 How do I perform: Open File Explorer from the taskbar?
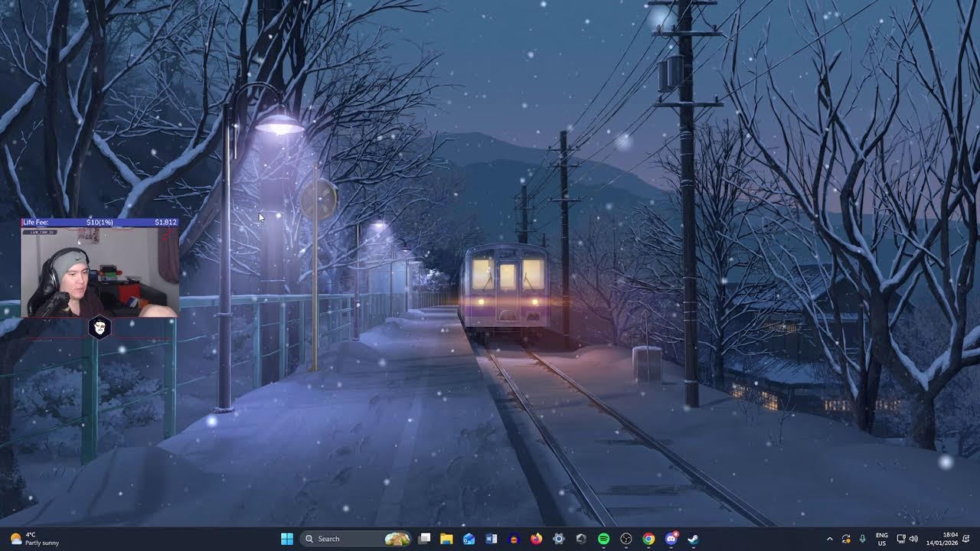pyautogui.click(x=446, y=539)
